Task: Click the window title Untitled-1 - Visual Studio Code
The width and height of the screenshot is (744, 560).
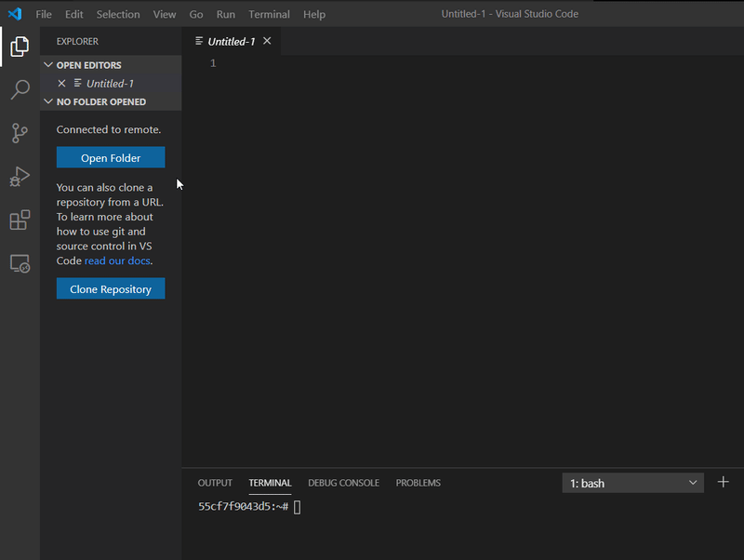Action: [x=510, y=14]
